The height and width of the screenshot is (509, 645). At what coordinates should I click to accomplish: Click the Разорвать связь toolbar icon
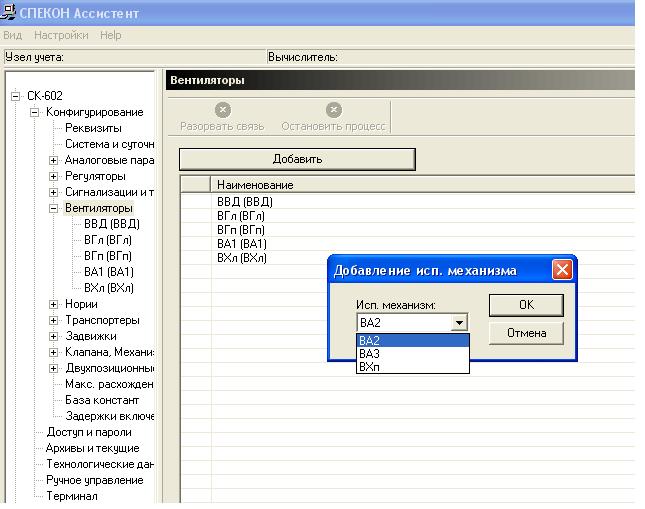pos(223,110)
